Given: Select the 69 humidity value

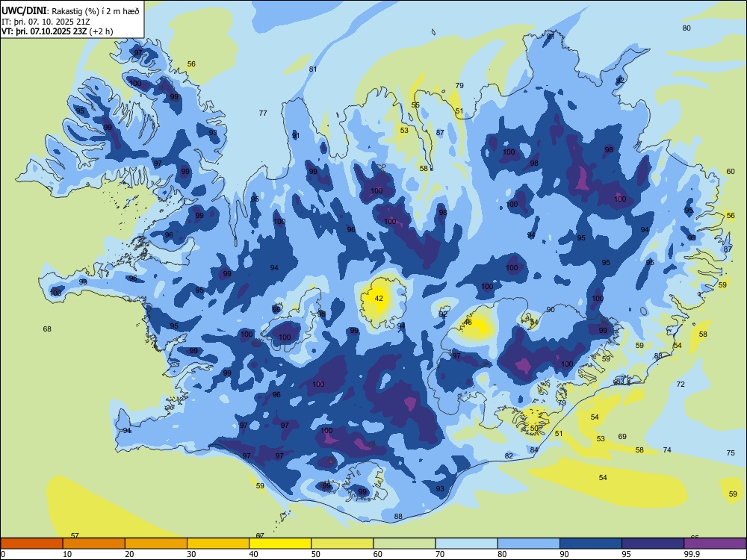Looking at the screenshot, I should tap(622, 437).
